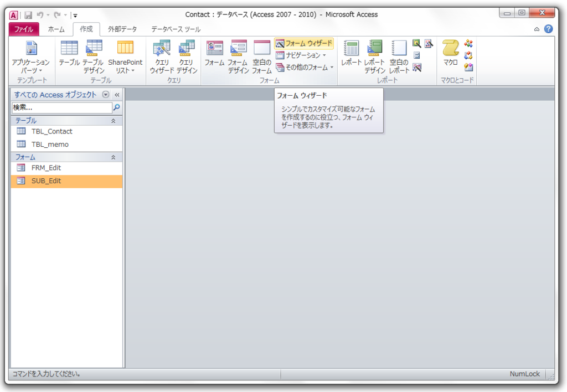Screen dimensions: 567x392
Task: Start the フォーム ウィザード (Form Wizard)
Action: [304, 43]
